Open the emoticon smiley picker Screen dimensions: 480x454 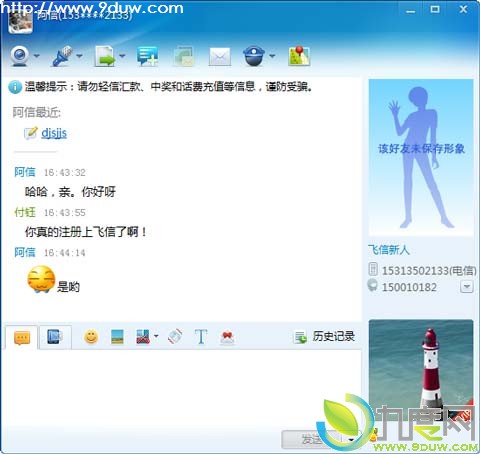tap(91, 337)
